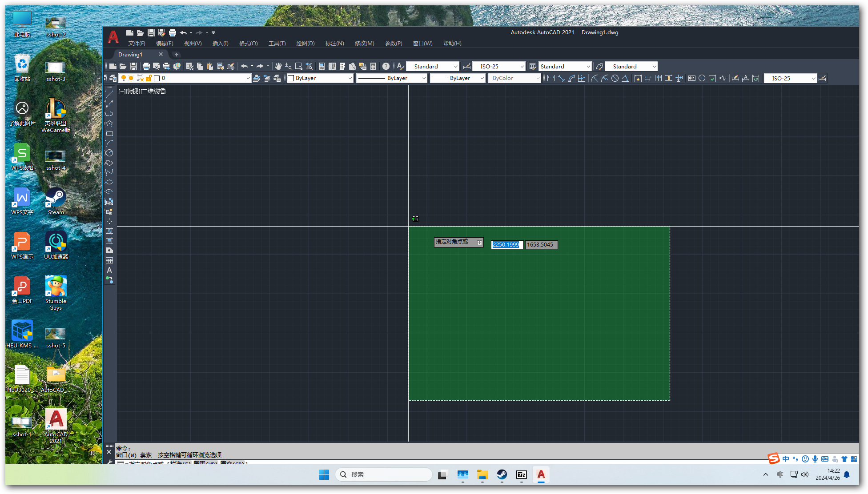Viewport: 868px width, 494px height.
Task: Toggle layer 0 viewport freeze icon
Action: click(140, 78)
